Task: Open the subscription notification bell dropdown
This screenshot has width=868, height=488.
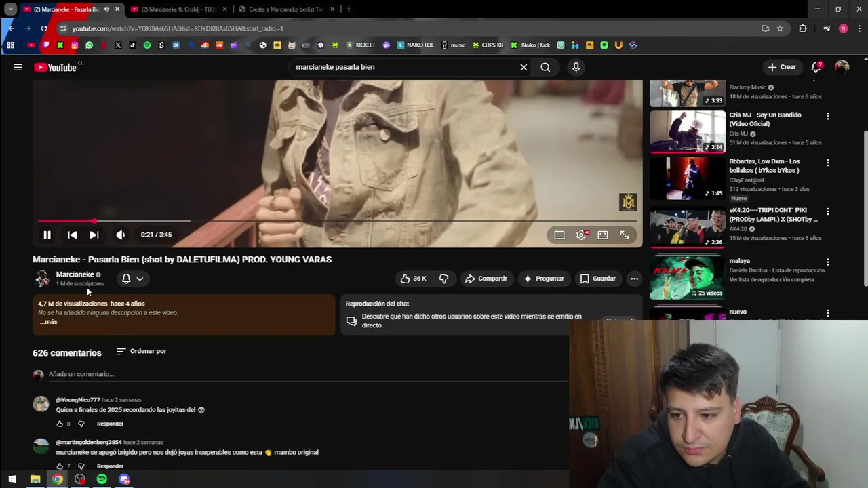Action: [x=132, y=279]
